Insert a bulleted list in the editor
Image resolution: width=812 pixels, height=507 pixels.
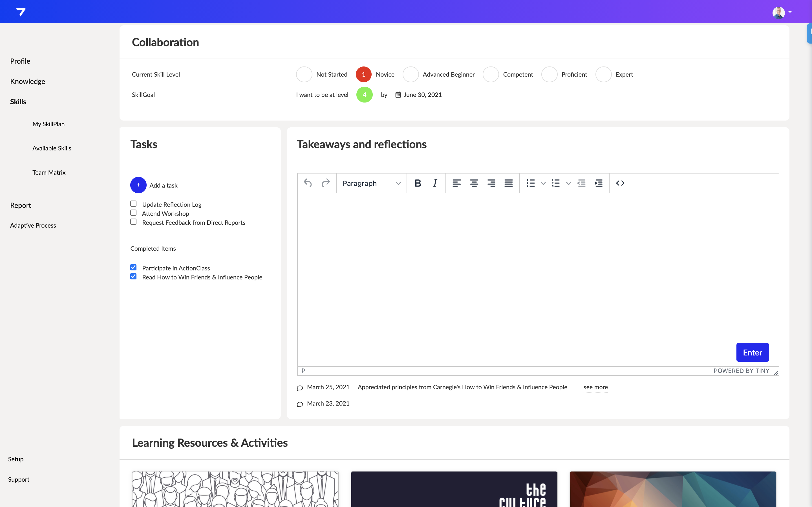pos(531,183)
